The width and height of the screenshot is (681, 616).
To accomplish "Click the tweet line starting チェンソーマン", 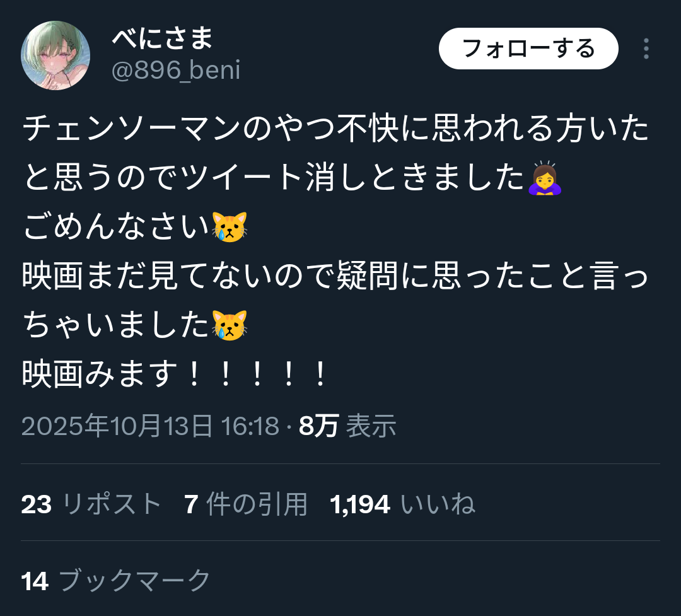I will pos(335,129).
